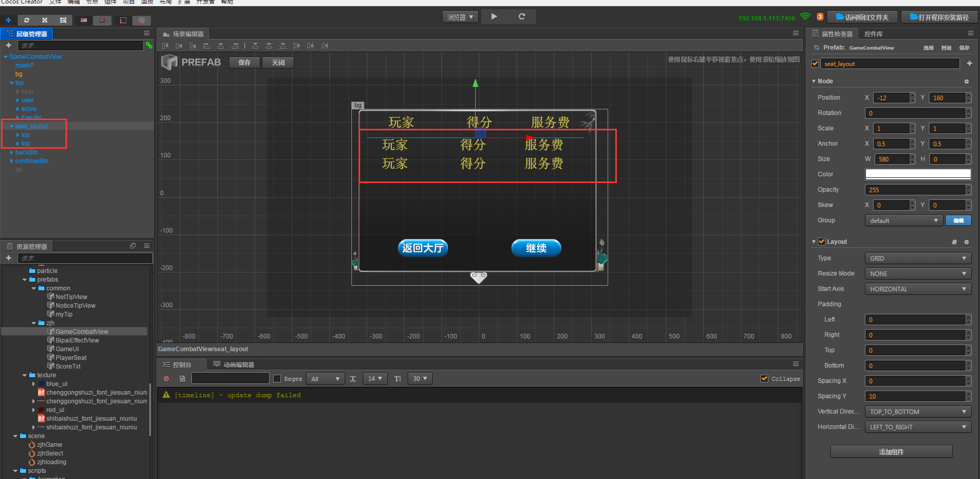Click the 关闭 button in prefab bar
This screenshot has width=980, height=479.
pyautogui.click(x=278, y=62)
